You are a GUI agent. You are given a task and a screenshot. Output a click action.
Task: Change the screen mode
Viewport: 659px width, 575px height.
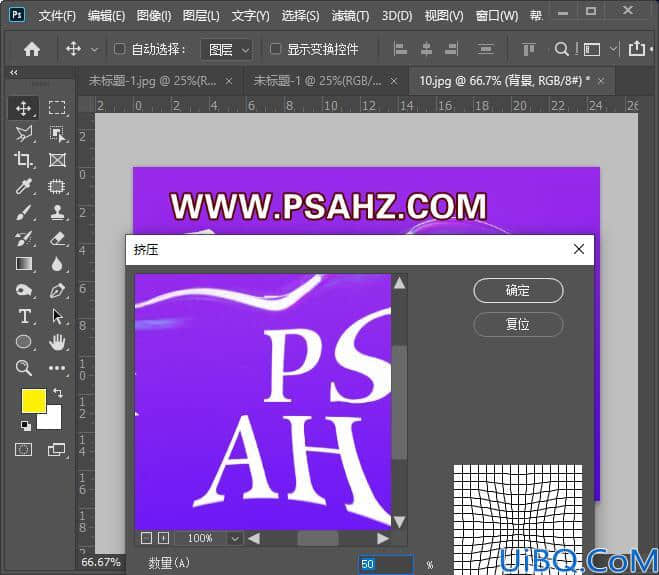[57, 449]
